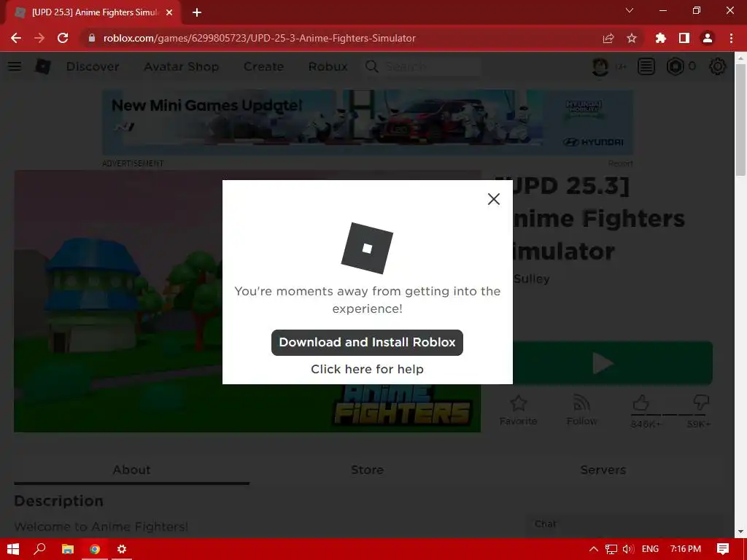Switch to the Store tab
This screenshot has height=560, width=747.
pyautogui.click(x=367, y=470)
